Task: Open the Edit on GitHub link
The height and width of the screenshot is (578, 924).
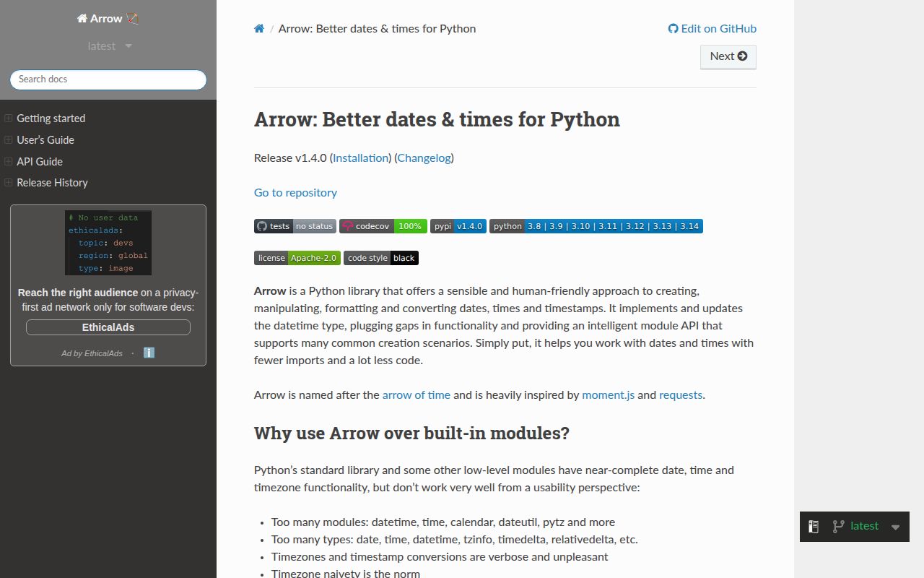Action: 712,29
